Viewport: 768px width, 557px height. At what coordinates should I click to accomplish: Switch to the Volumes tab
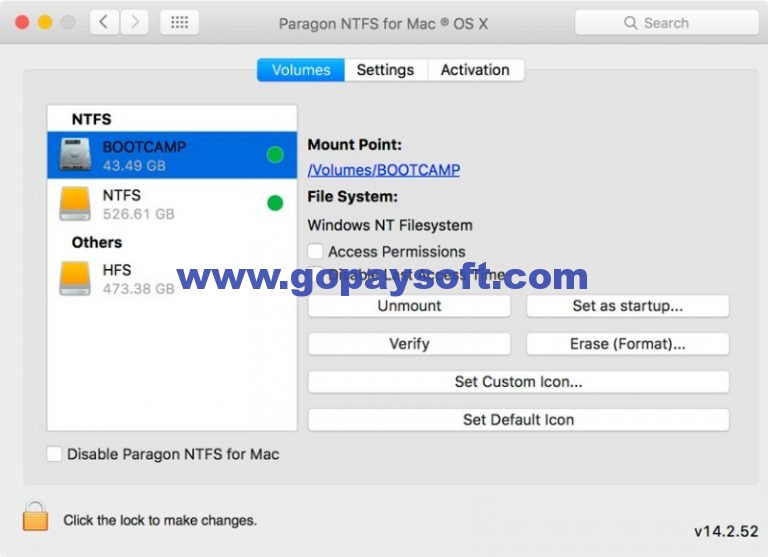(x=301, y=70)
